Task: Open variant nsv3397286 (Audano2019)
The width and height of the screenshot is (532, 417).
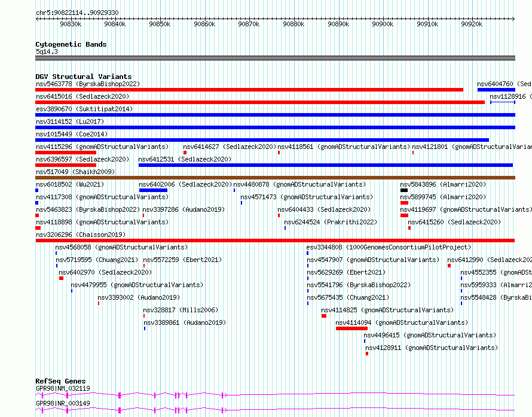Action: [184, 209]
